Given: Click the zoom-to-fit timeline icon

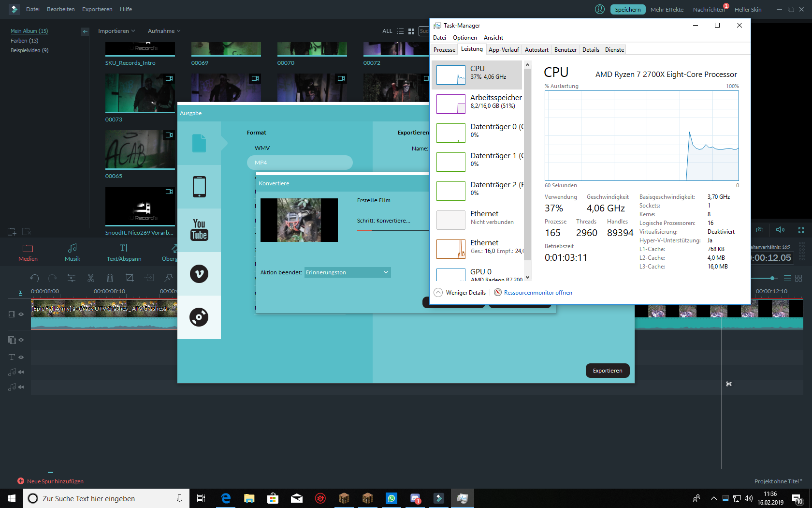Looking at the screenshot, I should pos(20,292).
